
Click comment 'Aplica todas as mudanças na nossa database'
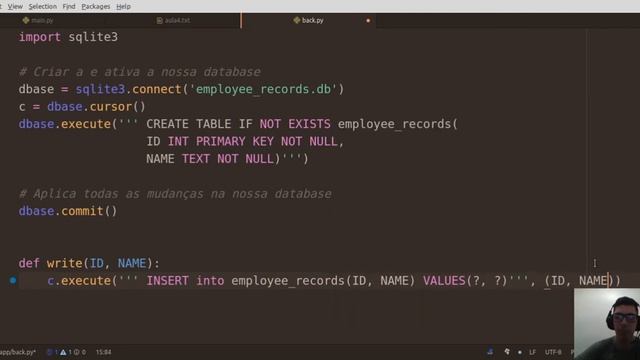click(175, 194)
